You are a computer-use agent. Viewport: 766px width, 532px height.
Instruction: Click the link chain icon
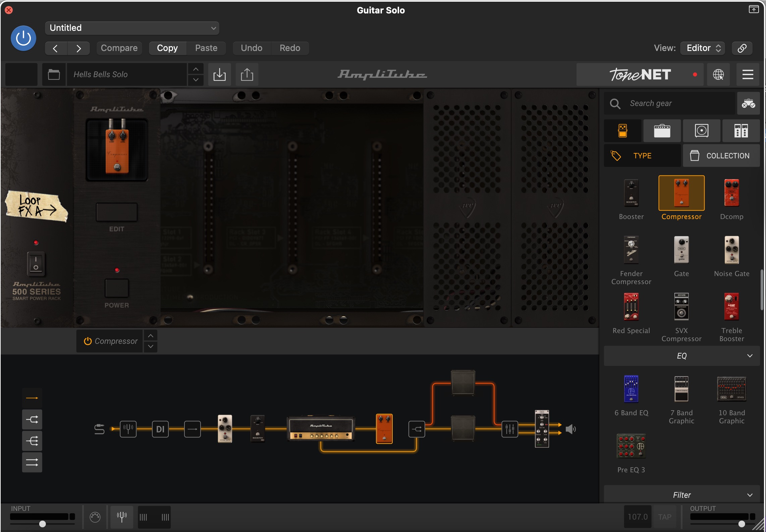(742, 48)
